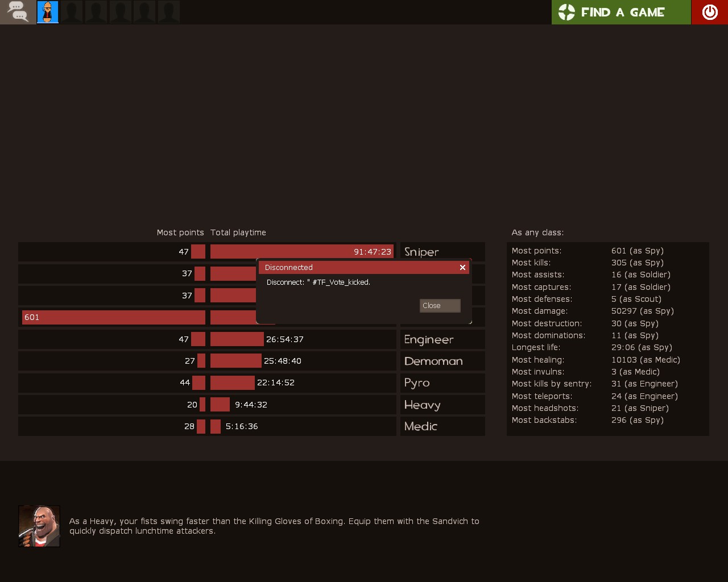
Task: Click the 'Most invulns:' stat label
Action: tap(538, 372)
